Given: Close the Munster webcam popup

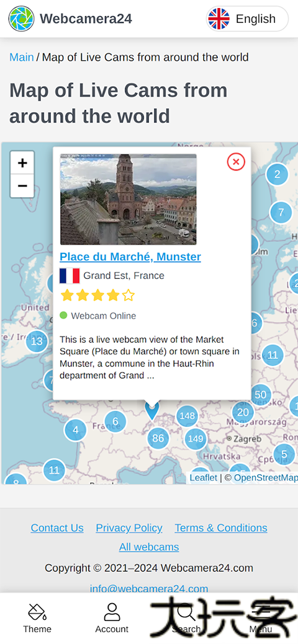Looking at the screenshot, I should click(x=236, y=162).
